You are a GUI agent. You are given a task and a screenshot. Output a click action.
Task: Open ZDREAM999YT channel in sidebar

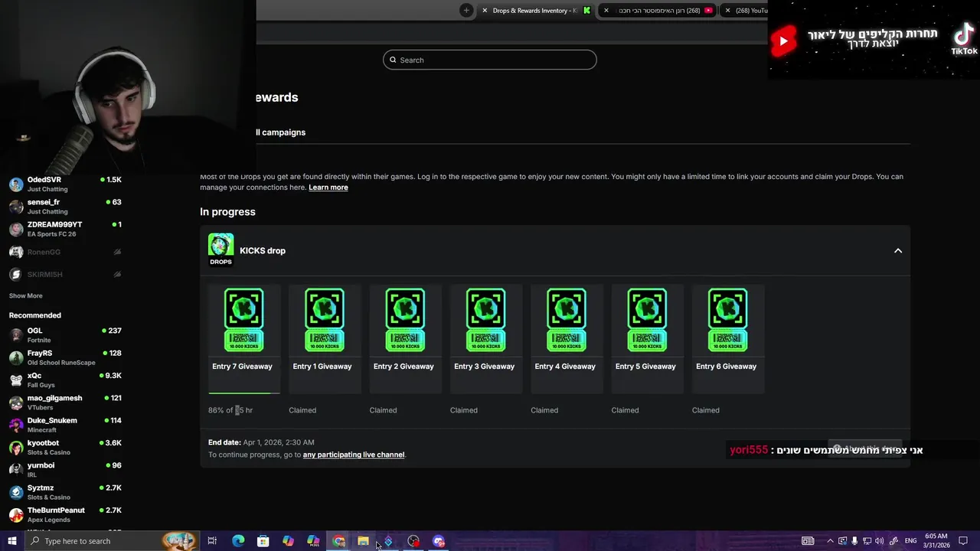[x=65, y=229]
